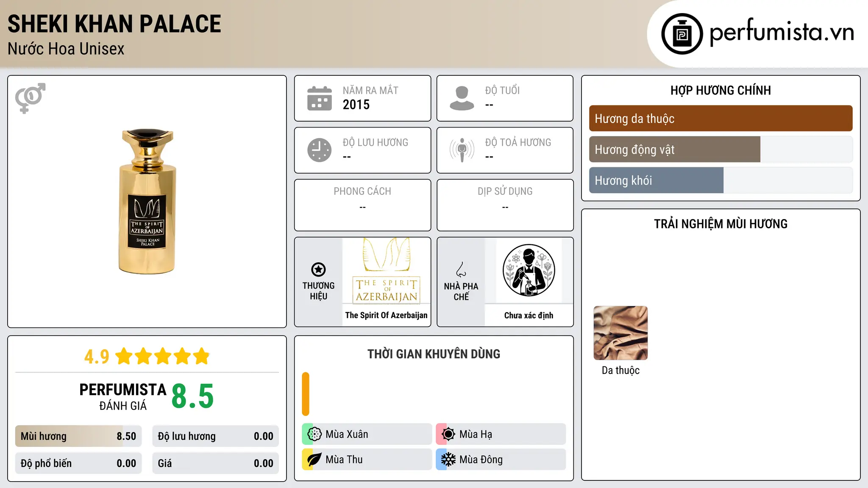Click the NHÀ PHA CHẾ label
The width and height of the screenshot is (868, 488).
click(461, 291)
